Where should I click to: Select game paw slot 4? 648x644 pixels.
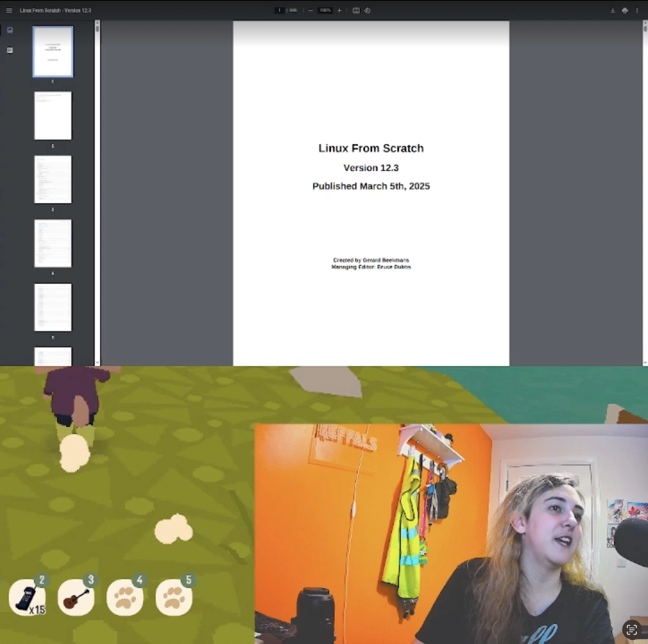point(125,597)
